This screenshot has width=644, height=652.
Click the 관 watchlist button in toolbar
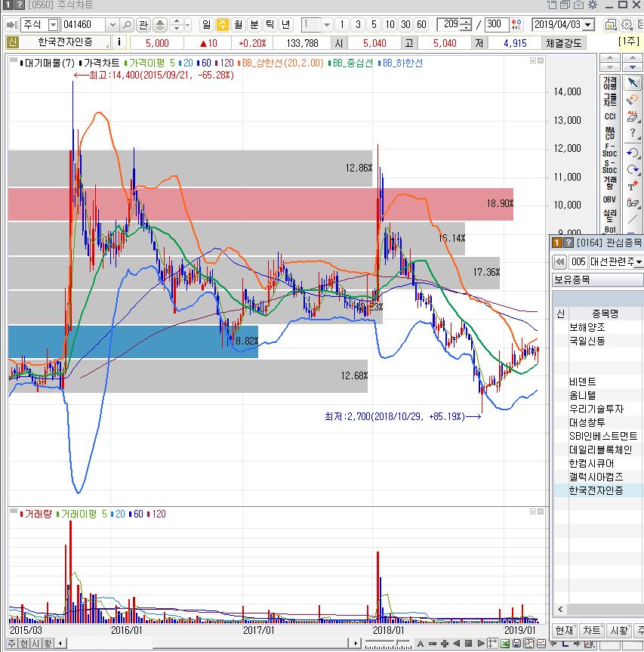(x=143, y=25)
